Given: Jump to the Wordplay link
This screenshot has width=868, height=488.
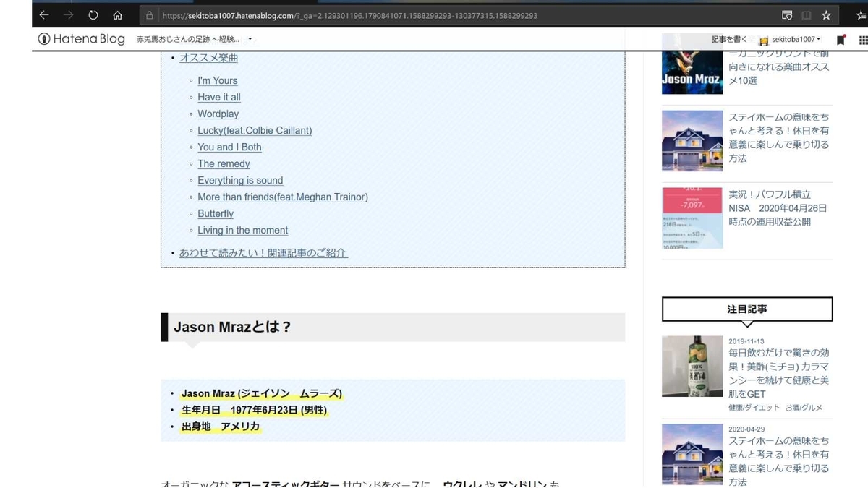Looking at the screenshot, I should [218, 114].
